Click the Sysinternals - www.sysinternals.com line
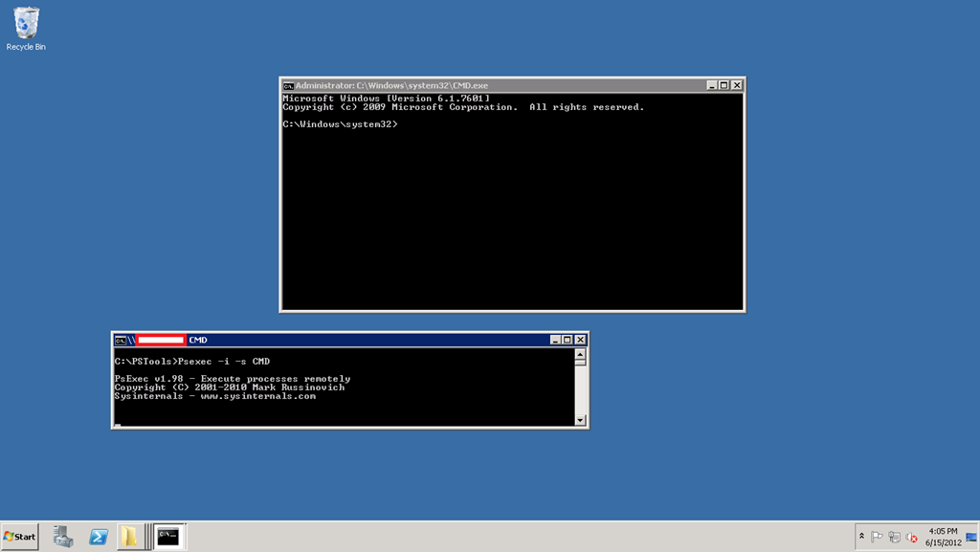Screen dimensions: 980x552 [x=215, y=396]
